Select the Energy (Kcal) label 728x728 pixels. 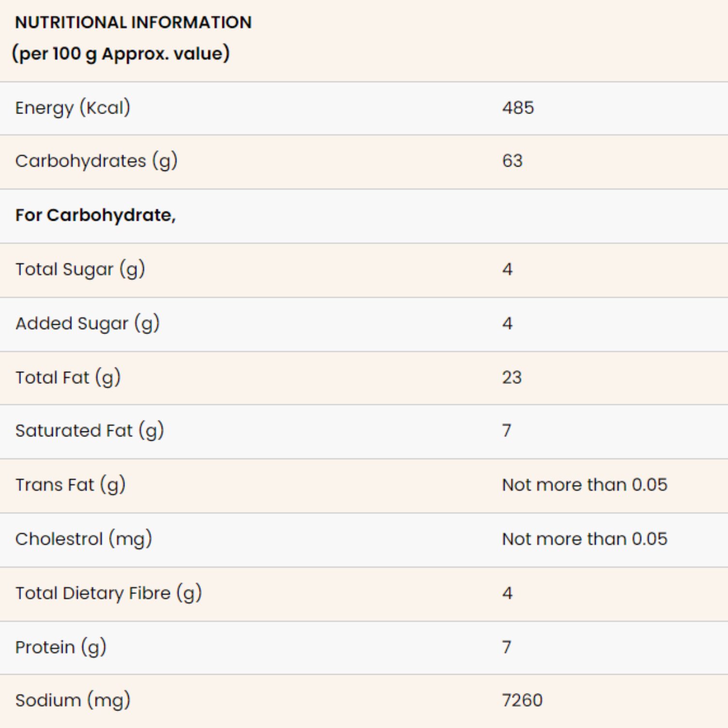click(x=73, y=108)
